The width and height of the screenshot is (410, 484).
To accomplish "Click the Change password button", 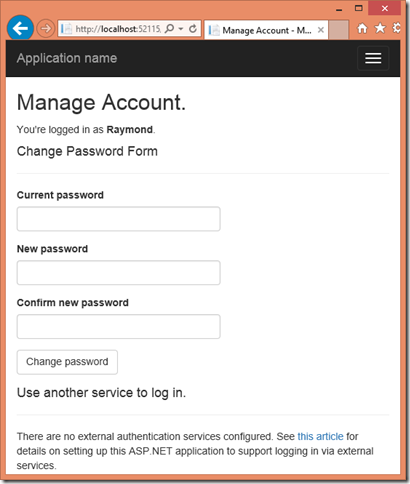I will point(67,362).
